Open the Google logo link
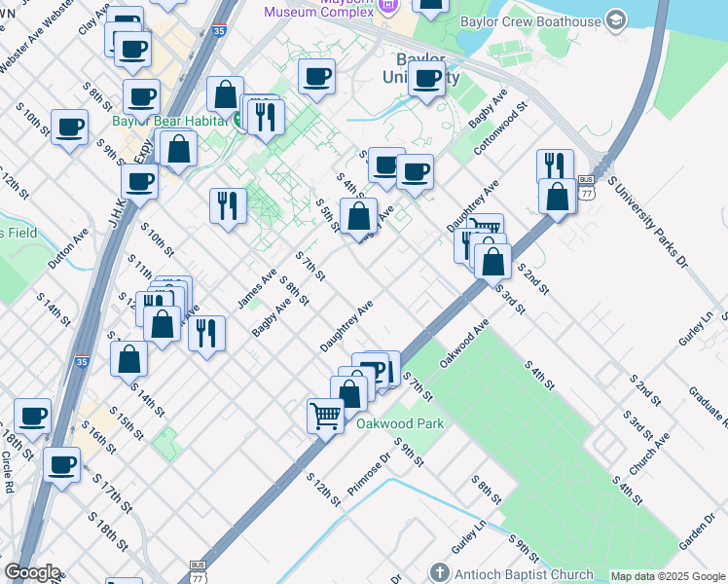The image size is (728, 584). click(x=31, y=572)
